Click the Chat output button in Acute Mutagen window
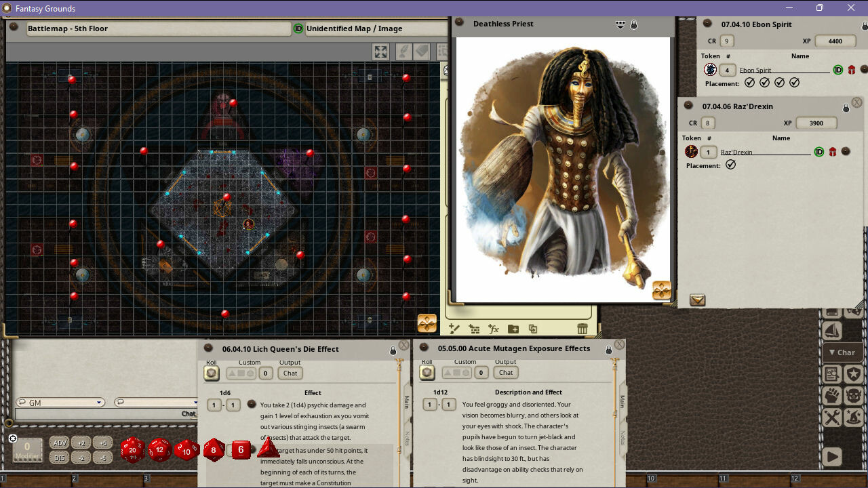This screenshot has height=488, width=868. 505,372
